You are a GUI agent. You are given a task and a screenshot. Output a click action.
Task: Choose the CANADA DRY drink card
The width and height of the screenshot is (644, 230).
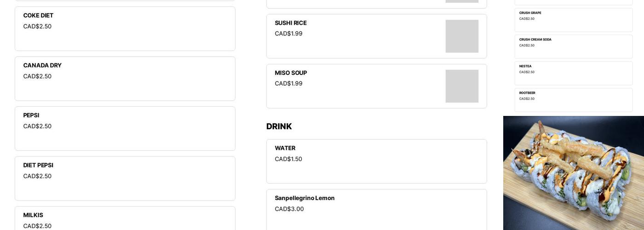125,79
